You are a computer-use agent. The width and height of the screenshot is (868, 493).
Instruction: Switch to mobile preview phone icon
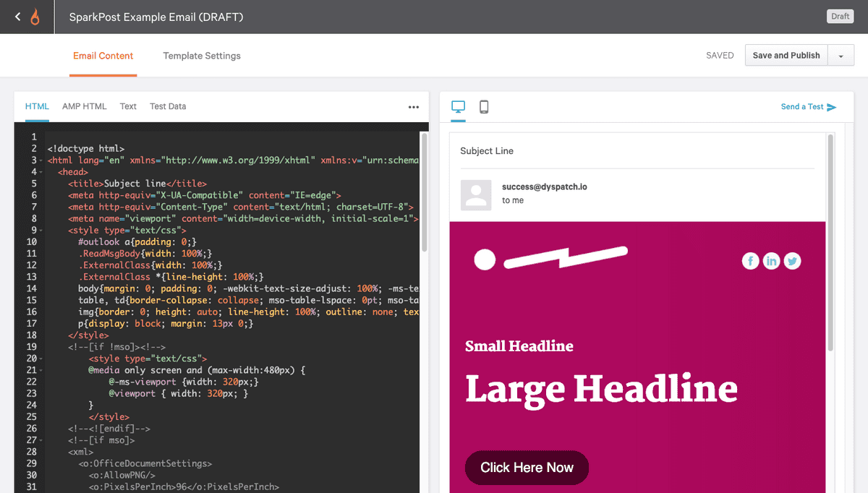click(x=484, y=107)
